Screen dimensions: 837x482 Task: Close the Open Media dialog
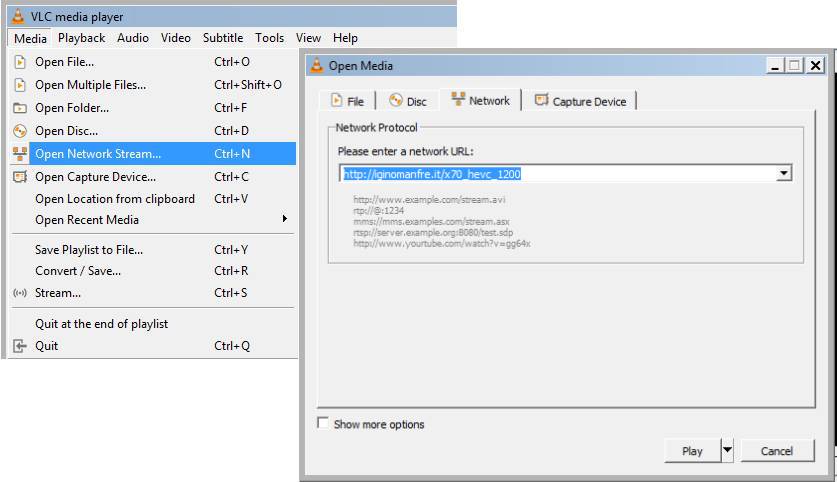pyautogui.click(x=815, y=66)
